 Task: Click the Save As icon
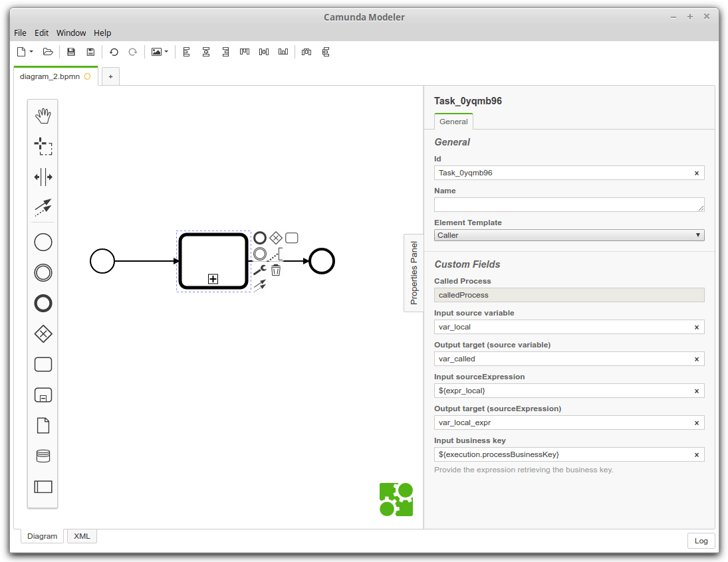pos(90,52)
